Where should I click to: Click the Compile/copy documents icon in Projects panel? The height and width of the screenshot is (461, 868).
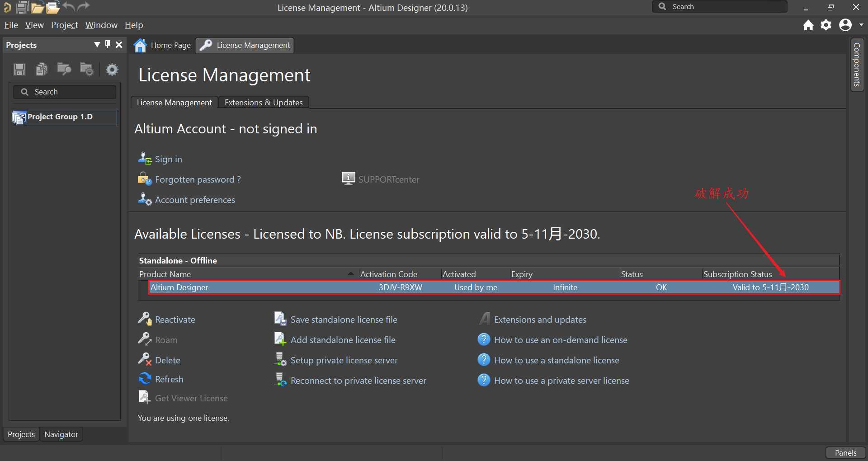42,69
